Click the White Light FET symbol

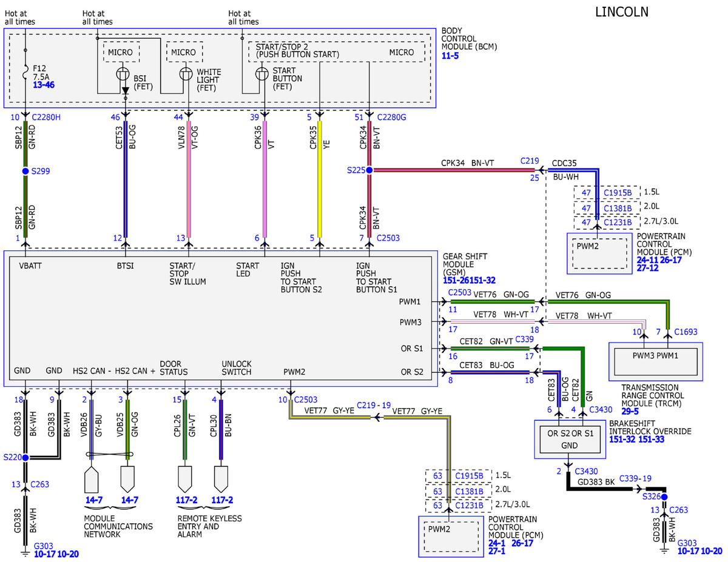point(187,74)
